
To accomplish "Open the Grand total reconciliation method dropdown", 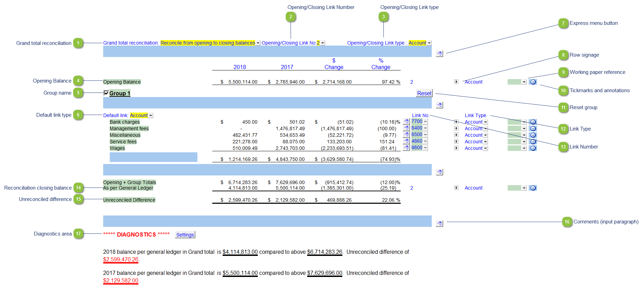I will pyautogui.click(x=258, y=43).
